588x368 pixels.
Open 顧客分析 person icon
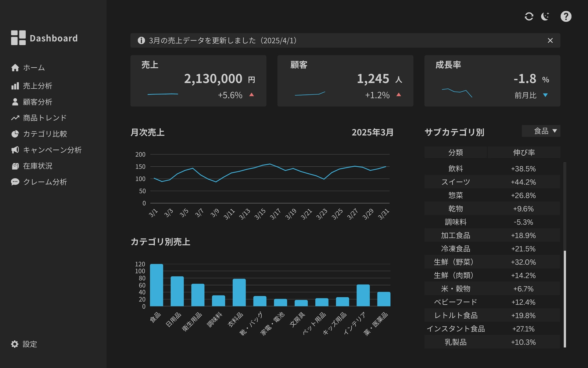tap(15, 102)
